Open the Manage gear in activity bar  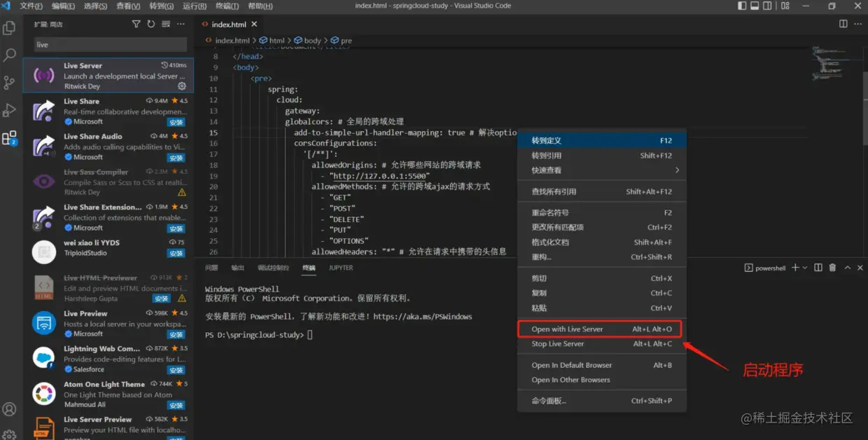9,434
